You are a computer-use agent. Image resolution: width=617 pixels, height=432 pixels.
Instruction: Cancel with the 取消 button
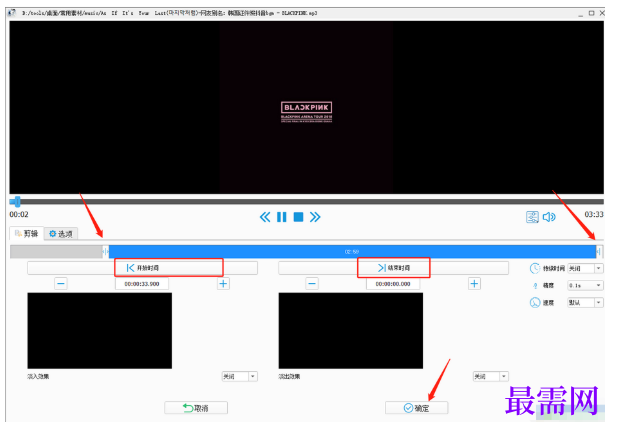[196, 408]
